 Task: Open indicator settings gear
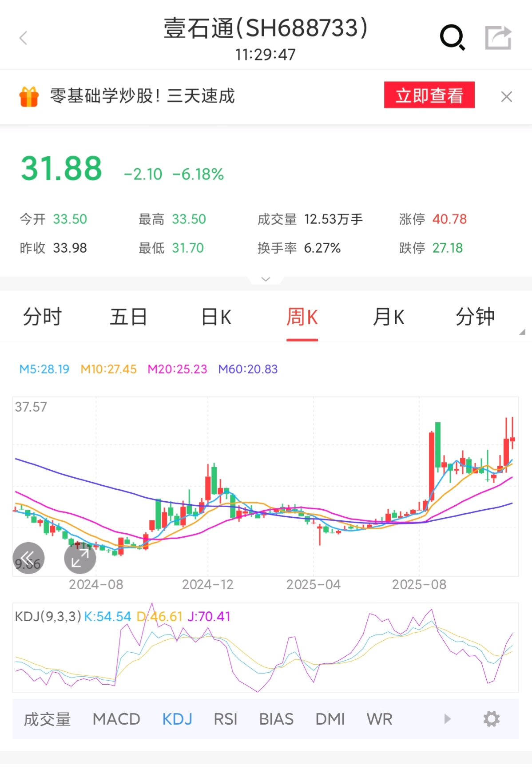click(491, 719)
